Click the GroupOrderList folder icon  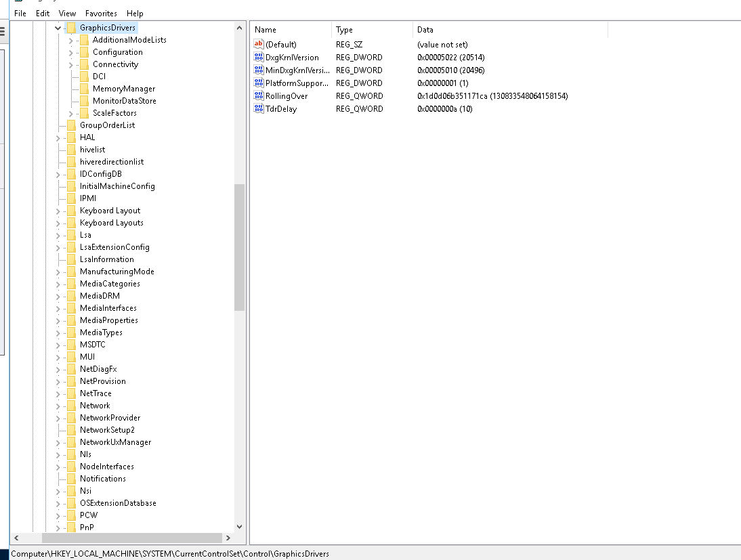(x=71, y=125)
